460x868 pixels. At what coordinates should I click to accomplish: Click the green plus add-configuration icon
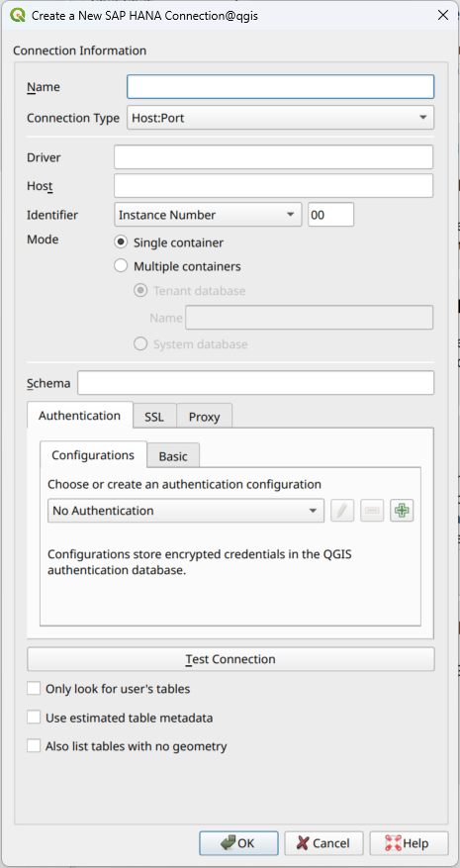402,511
